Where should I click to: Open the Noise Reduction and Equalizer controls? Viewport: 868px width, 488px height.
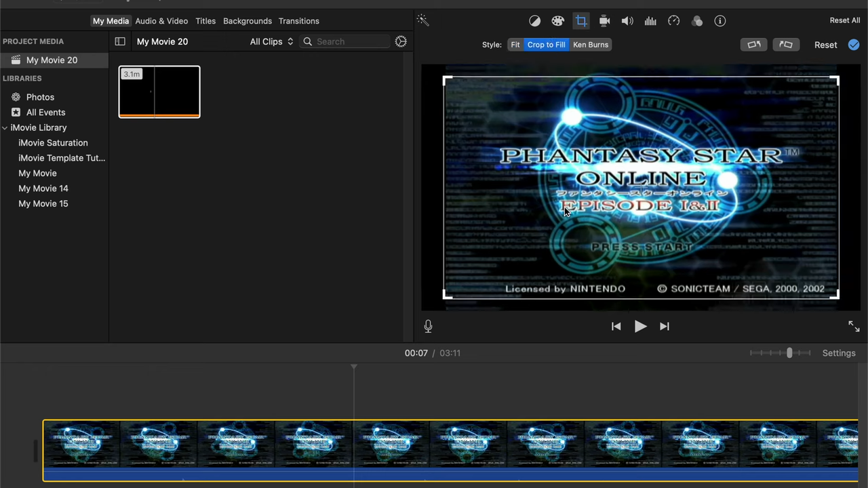[x=650, y=21]
